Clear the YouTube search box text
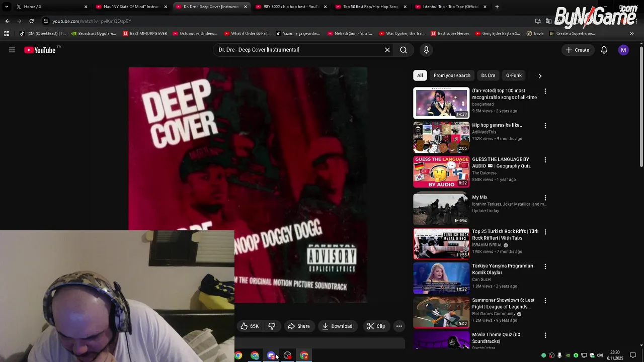The height and width of the screenshot is (362, 644). (x=387, y=50)
